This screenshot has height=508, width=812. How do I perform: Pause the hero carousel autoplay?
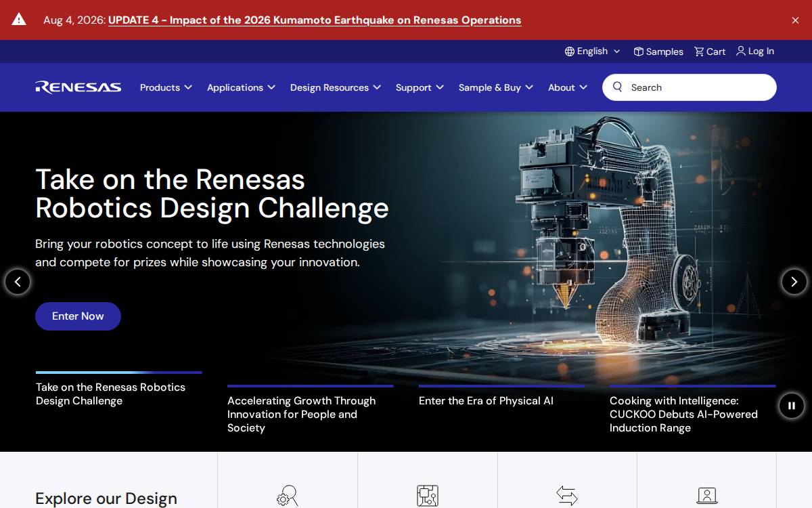(x=792, y=406)
